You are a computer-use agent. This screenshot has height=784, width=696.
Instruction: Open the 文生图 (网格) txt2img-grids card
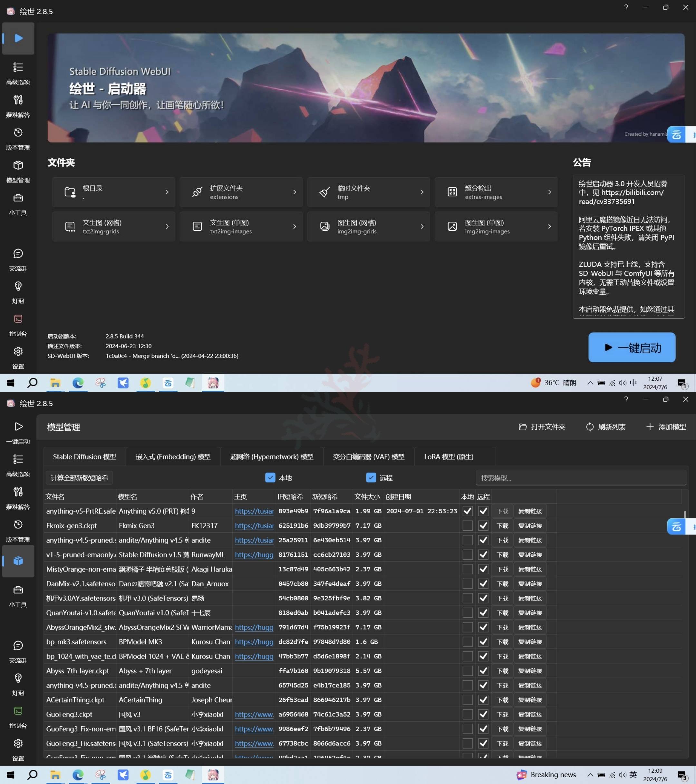coord(113,226)
